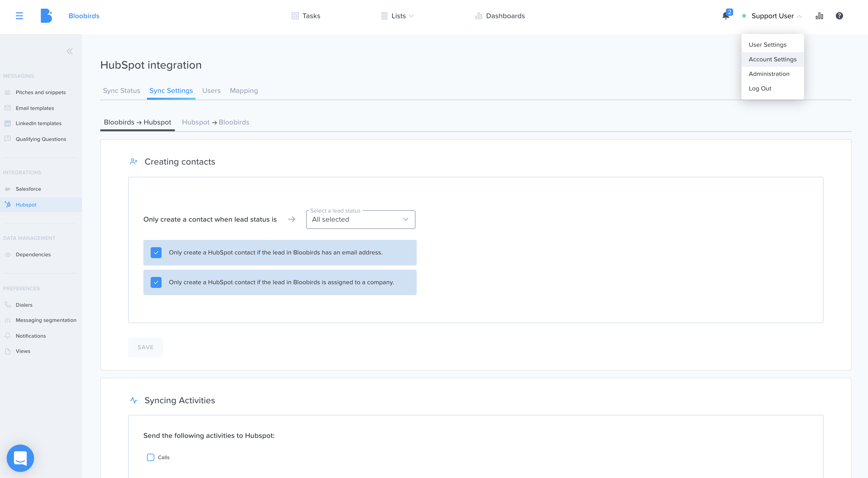Open the Mapping tab
Viewport: 868px width, 478px height.
pyautogui.click(x=244, y=90)
